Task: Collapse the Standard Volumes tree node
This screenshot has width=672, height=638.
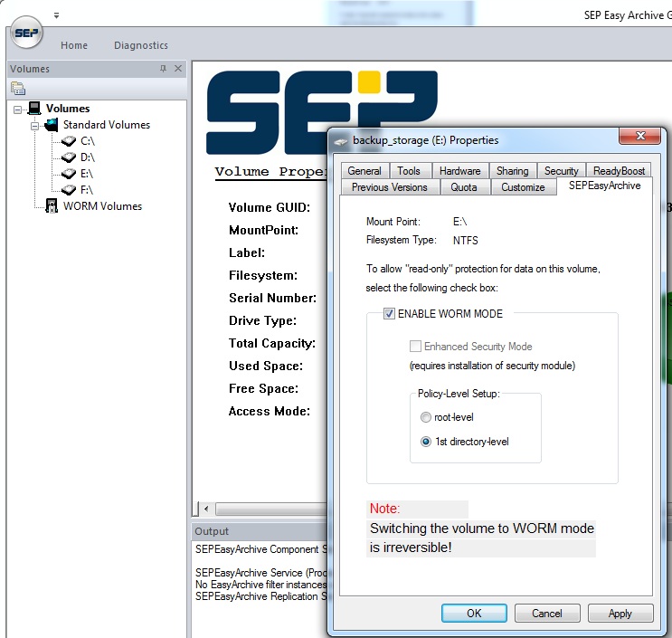Action: 34,126
